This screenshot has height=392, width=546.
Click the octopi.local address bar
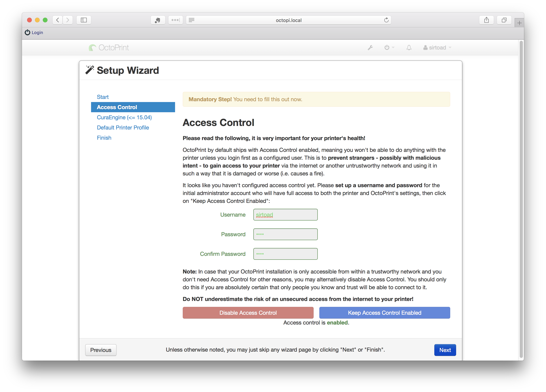[x=289, y=20]
